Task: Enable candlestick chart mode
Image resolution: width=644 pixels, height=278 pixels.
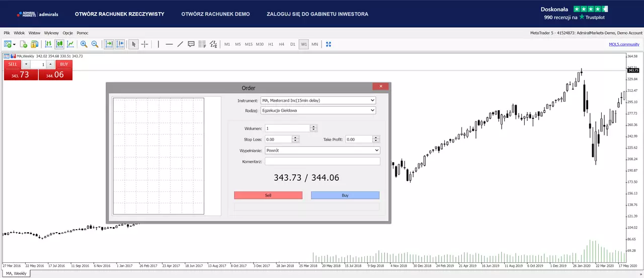Action: pos(59,44)
